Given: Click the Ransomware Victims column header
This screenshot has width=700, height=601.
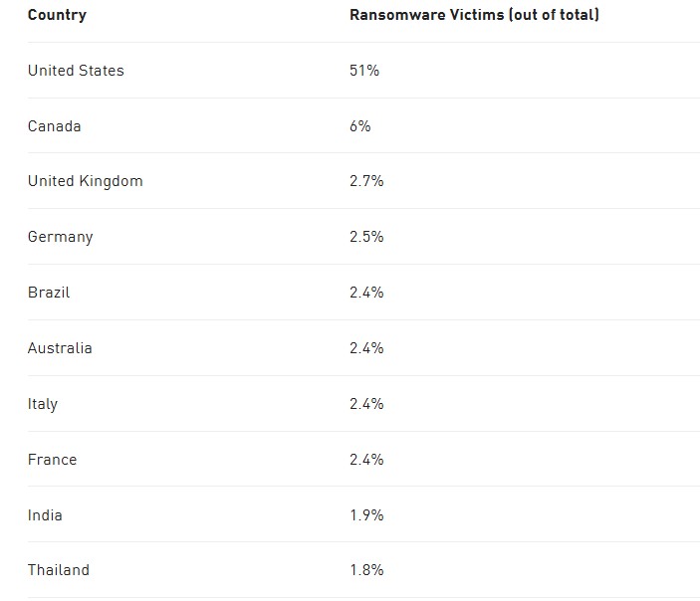Looking at the screenshot, I should [x=474, y=15].
